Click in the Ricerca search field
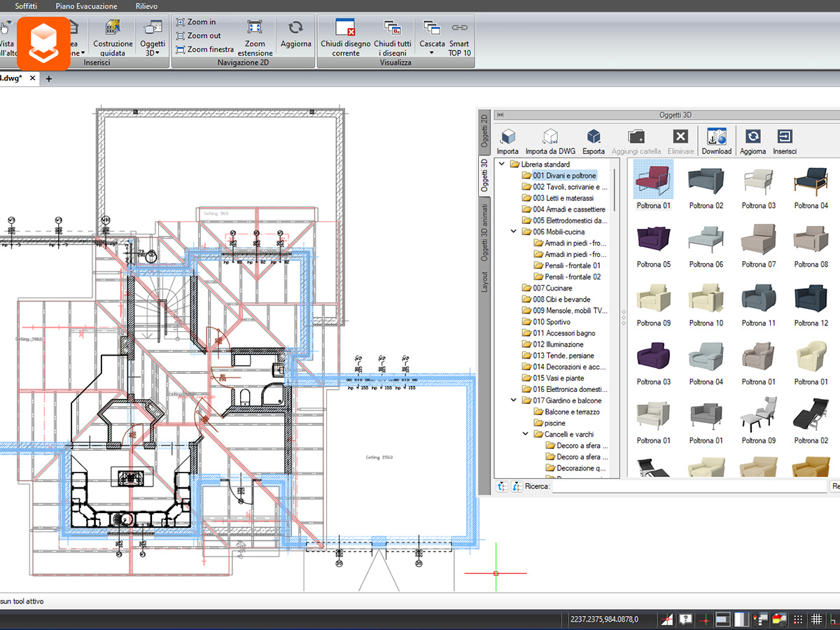Image resolution: width=840 pixels, height=630 pixels. point(690,486)
